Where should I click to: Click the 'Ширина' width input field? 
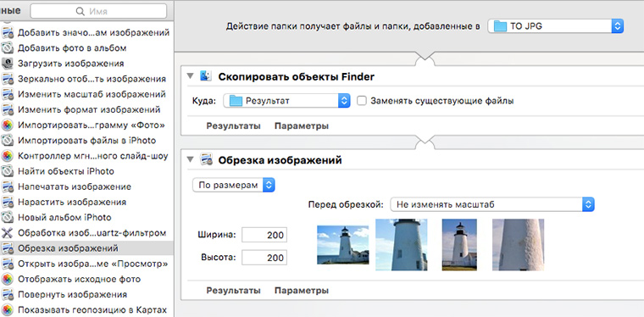264,235
